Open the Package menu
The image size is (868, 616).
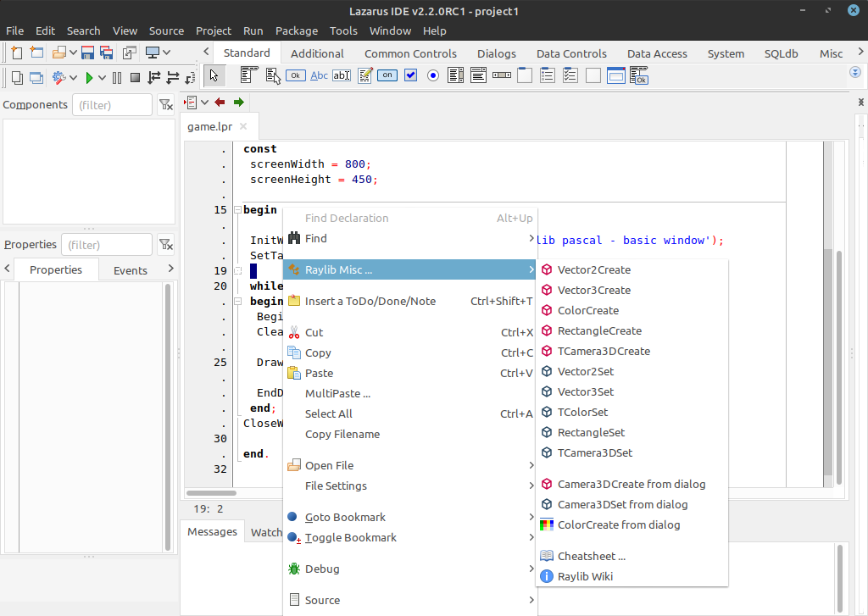click(x=297, y=31)
